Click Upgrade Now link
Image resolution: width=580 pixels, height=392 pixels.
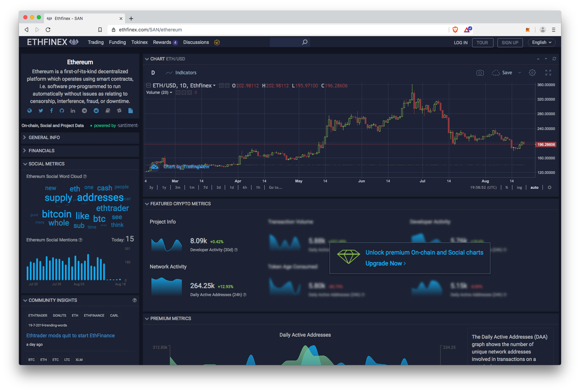(386, 263)
